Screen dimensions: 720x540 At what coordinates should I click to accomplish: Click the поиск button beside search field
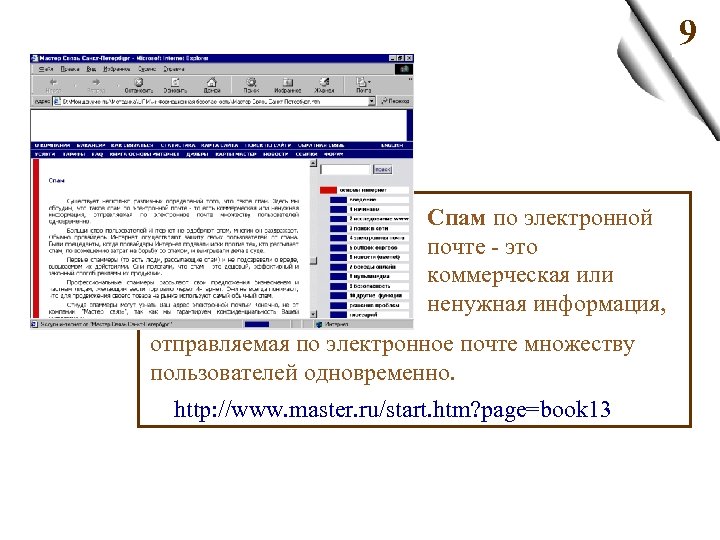click(382, 169)
